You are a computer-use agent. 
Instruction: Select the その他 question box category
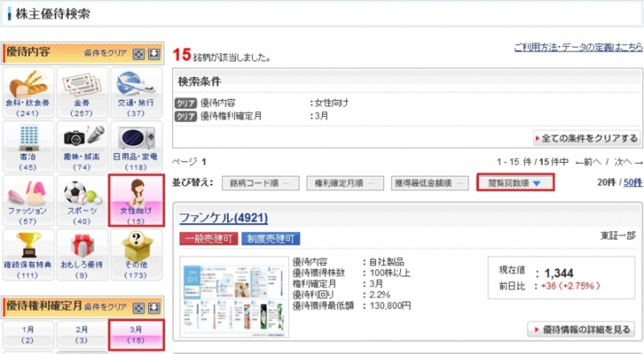[136, 255]
